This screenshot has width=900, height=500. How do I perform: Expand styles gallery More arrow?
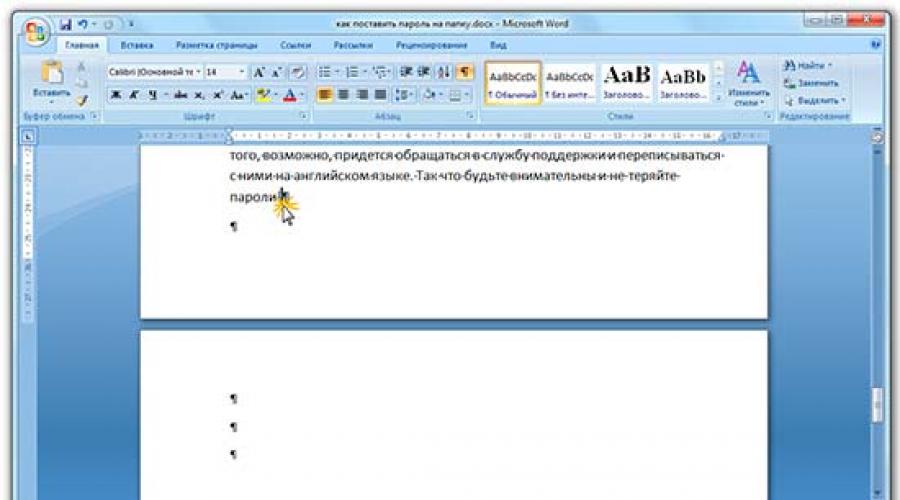point(718,98)
